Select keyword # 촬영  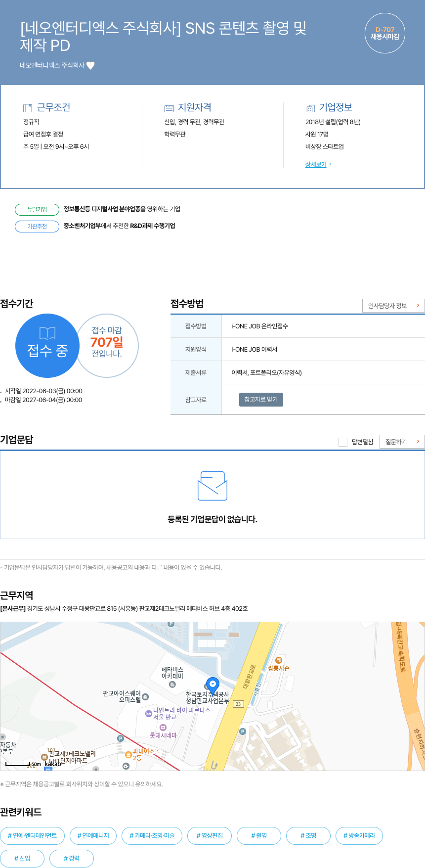click(259, 836)
